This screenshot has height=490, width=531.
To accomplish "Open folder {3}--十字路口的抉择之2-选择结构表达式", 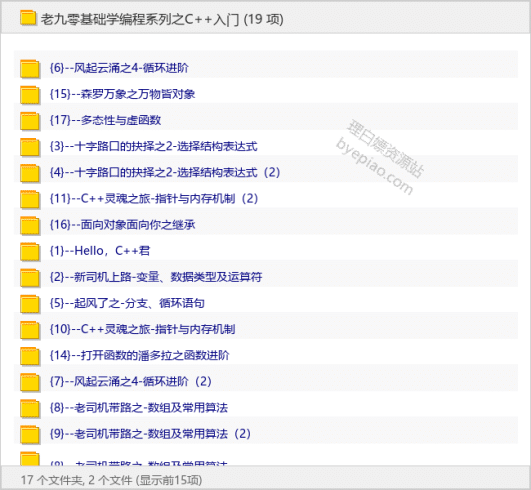I will [153, 146].
